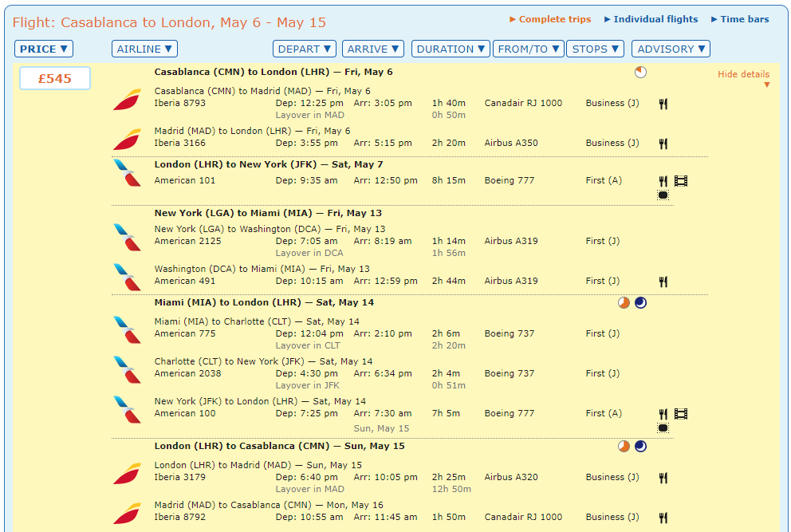The height and width of the screenshot is (532, 791).
Task: Click the Iberia logo next to flight 3179
Action: (x=127, y=474)
